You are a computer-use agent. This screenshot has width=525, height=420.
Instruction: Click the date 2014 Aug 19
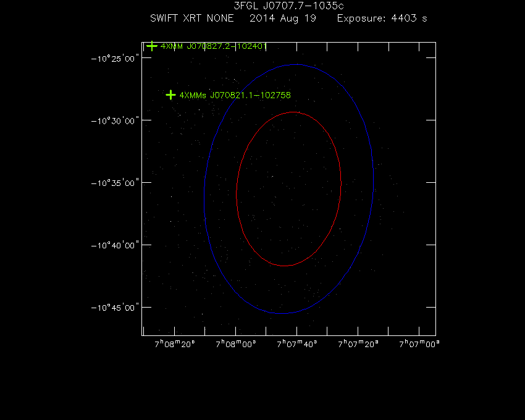[x=283, y=19]
